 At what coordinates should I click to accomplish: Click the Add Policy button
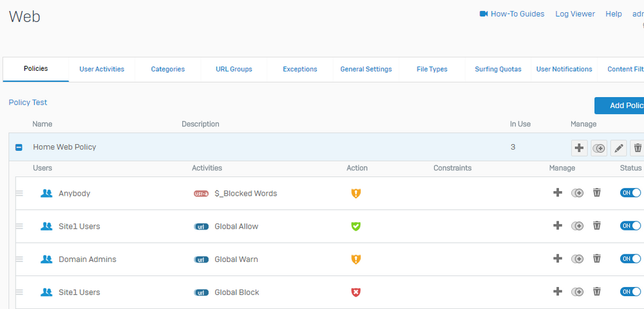(620, 106)
